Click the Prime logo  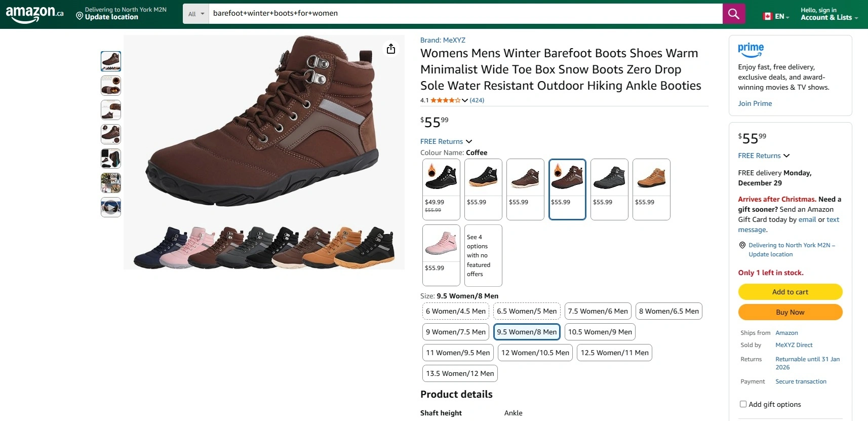pos(751,50)
